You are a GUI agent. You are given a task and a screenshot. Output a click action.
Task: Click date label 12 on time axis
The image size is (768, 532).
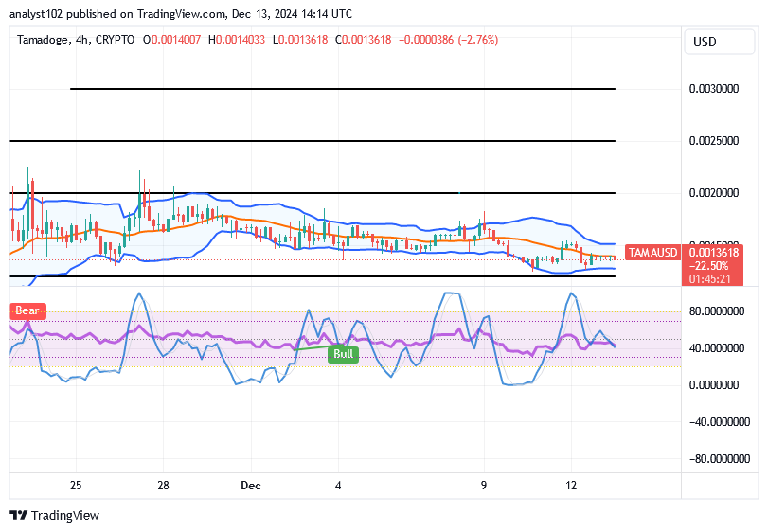click(571, 486)
